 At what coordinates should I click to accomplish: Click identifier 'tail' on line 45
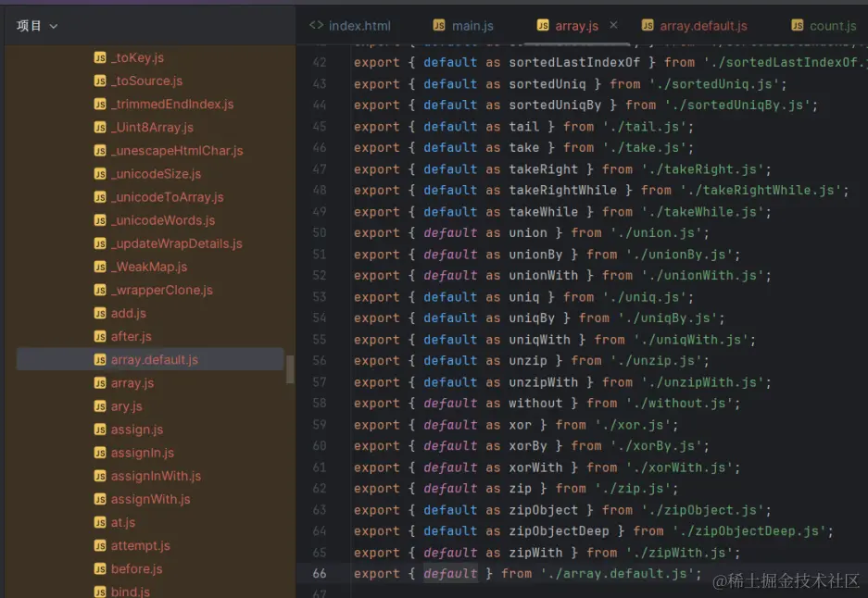point(523,127)
